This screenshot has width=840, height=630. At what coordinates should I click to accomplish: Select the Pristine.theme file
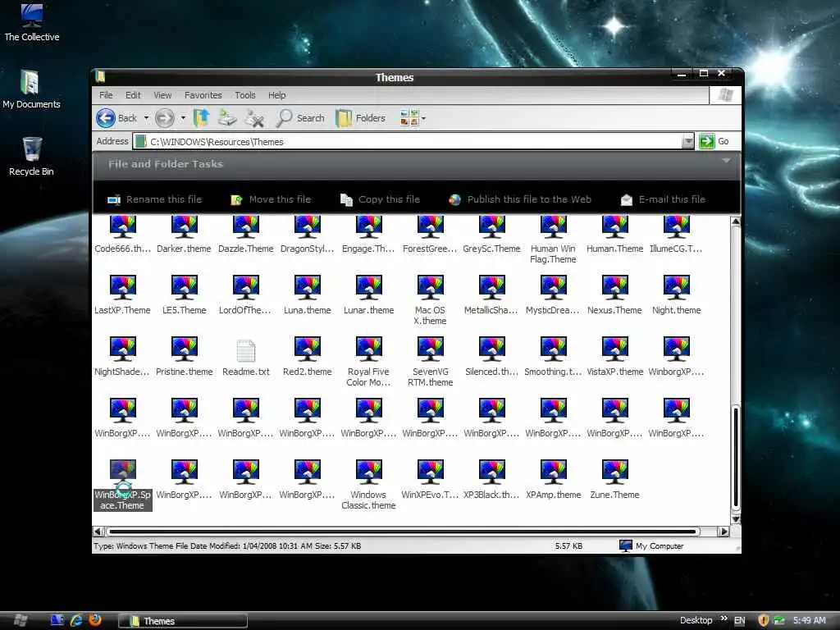[184, 358]
